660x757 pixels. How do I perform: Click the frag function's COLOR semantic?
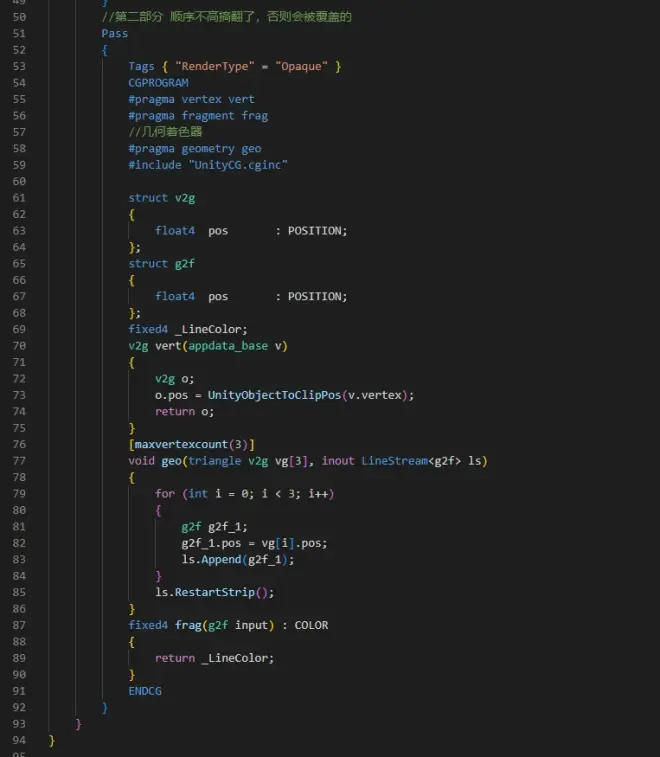click(311, 625)
